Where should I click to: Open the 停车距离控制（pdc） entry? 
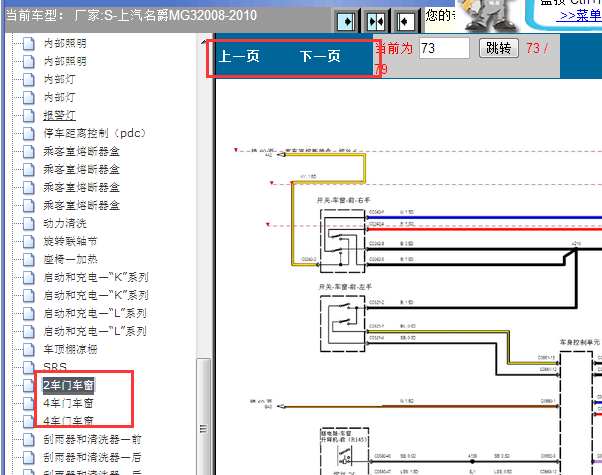94,133
